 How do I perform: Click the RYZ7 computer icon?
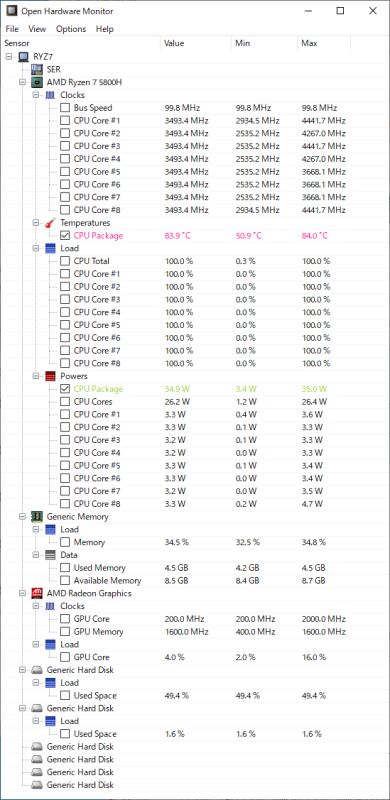coord(23,57)
